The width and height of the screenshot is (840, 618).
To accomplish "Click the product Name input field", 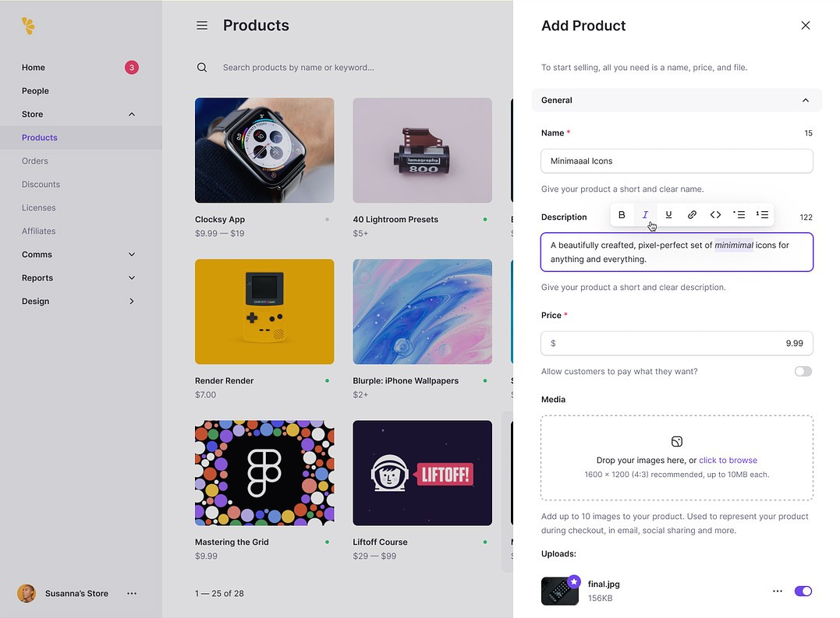I will [676, 161].
